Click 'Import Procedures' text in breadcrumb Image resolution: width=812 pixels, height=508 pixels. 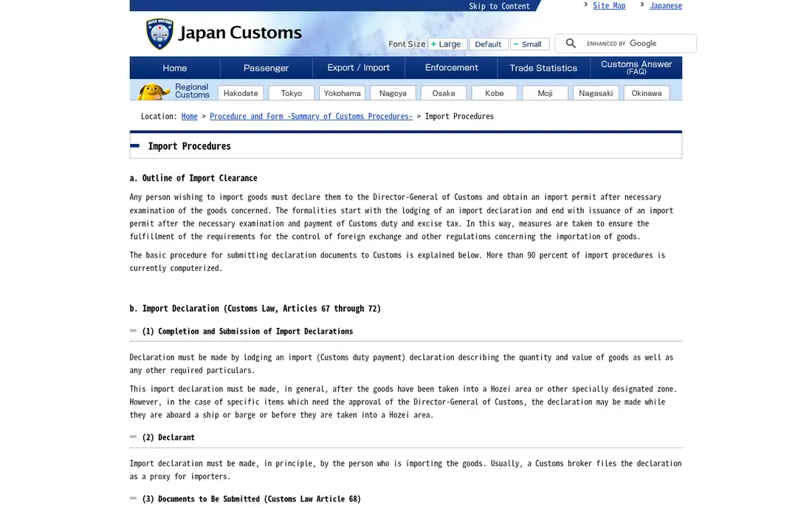click(459, 117)
